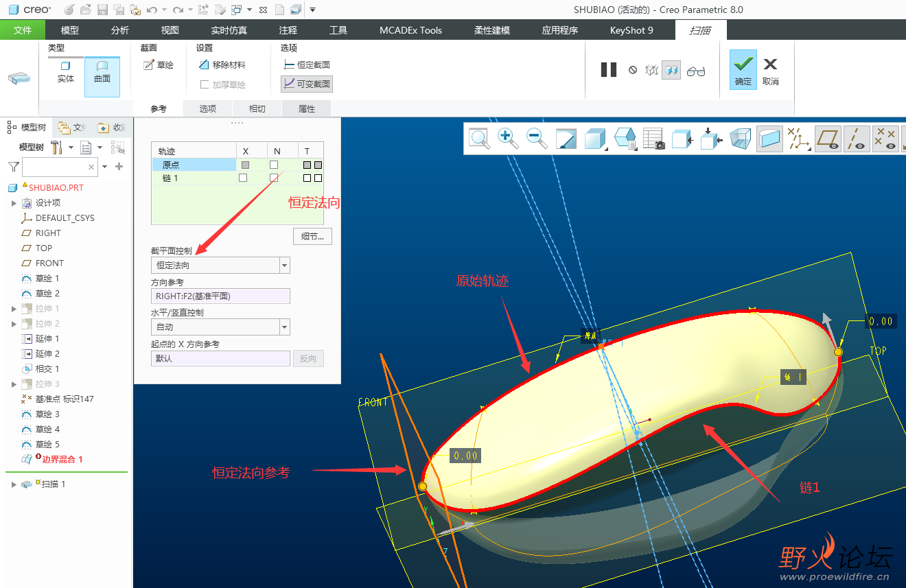This screenshot has height=588, width=906.
Task: Cancel with the 取消 X button
Action: 771,69
